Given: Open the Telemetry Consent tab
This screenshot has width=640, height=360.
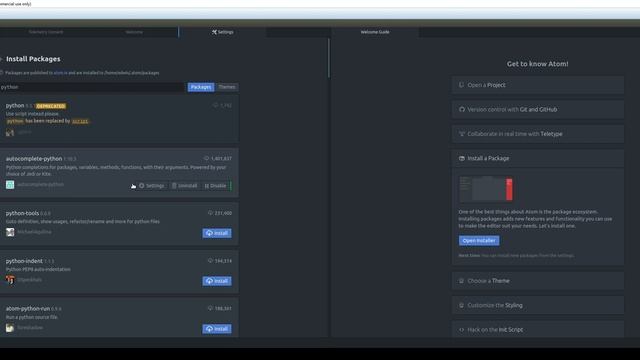Looking at the screenshot, I should point(46,32).
